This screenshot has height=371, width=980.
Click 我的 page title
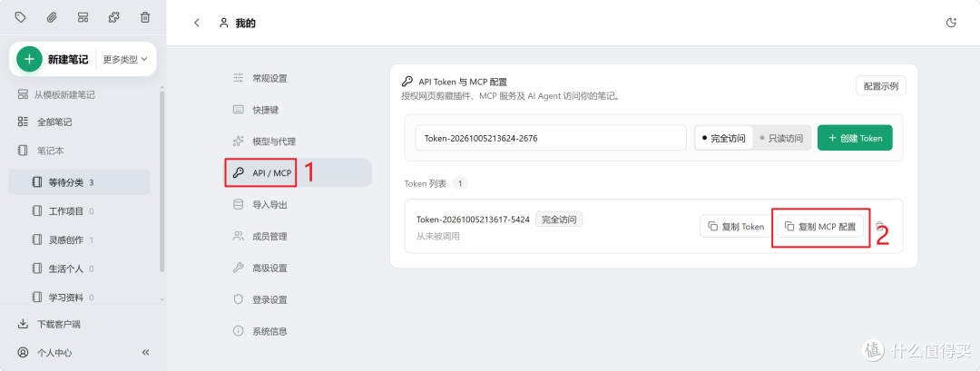(x=246, y=23)
